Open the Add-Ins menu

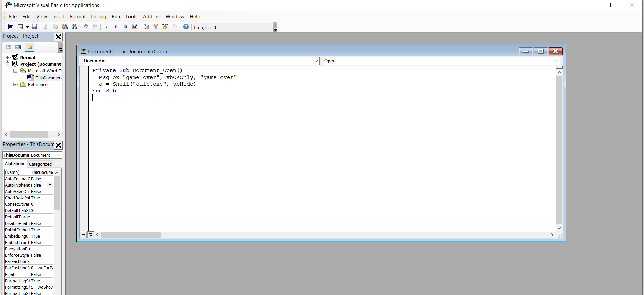point(152,17)
